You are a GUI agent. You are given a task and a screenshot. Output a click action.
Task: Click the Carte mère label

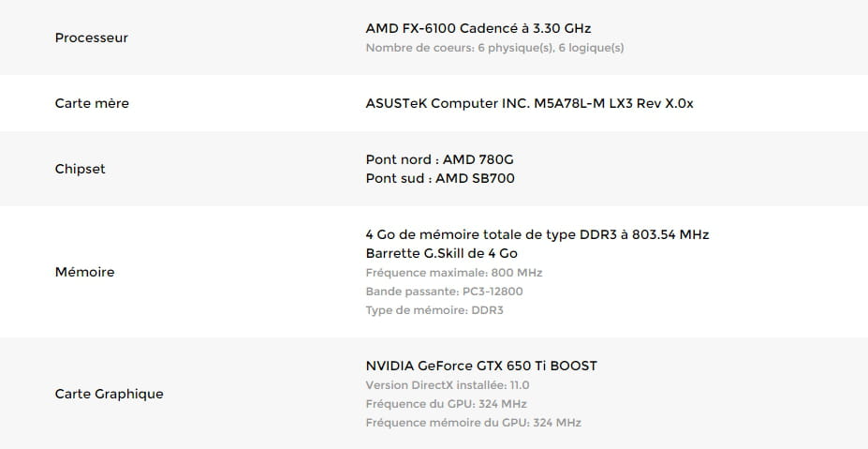pos(92,103)
